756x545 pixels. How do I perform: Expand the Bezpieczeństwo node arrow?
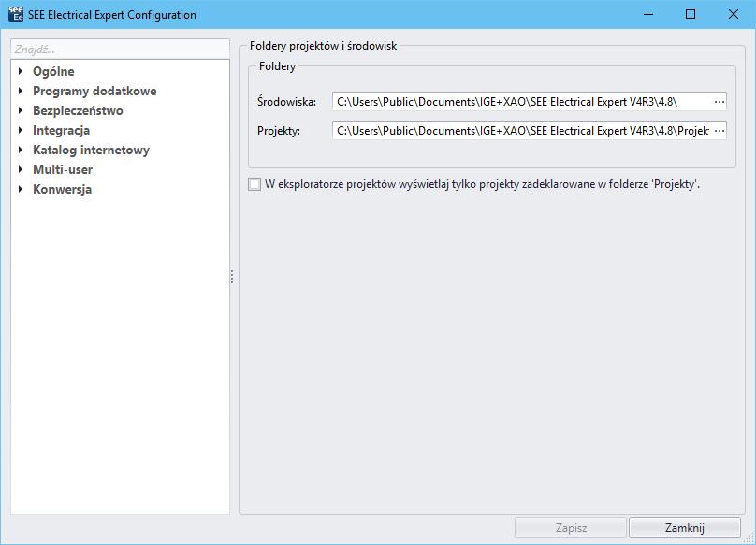21,110
